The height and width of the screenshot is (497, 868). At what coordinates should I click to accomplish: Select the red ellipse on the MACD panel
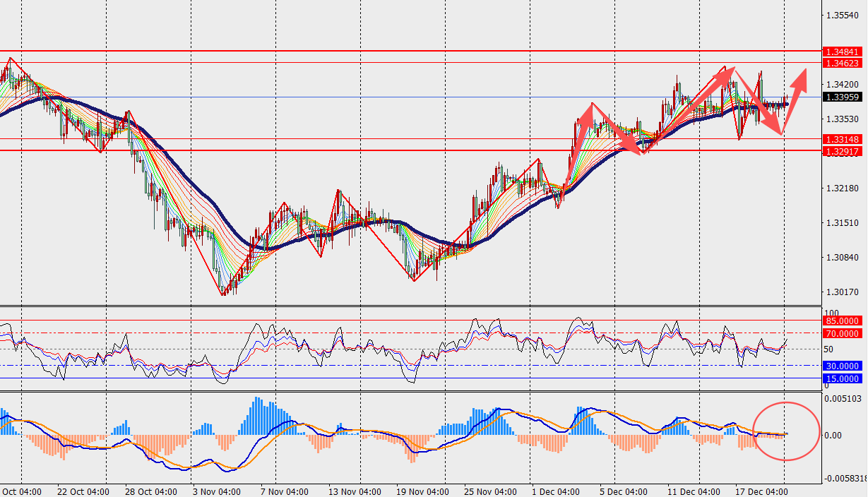coord(786,431)
